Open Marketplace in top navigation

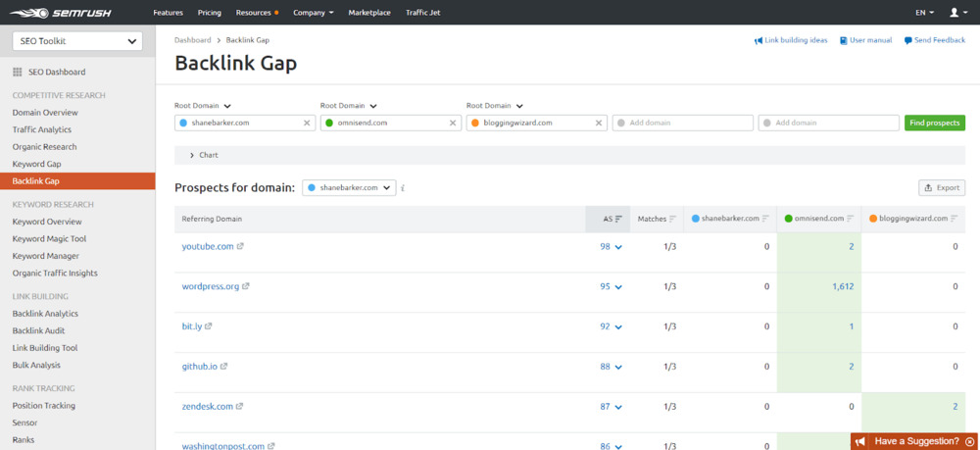click(370, 13)
